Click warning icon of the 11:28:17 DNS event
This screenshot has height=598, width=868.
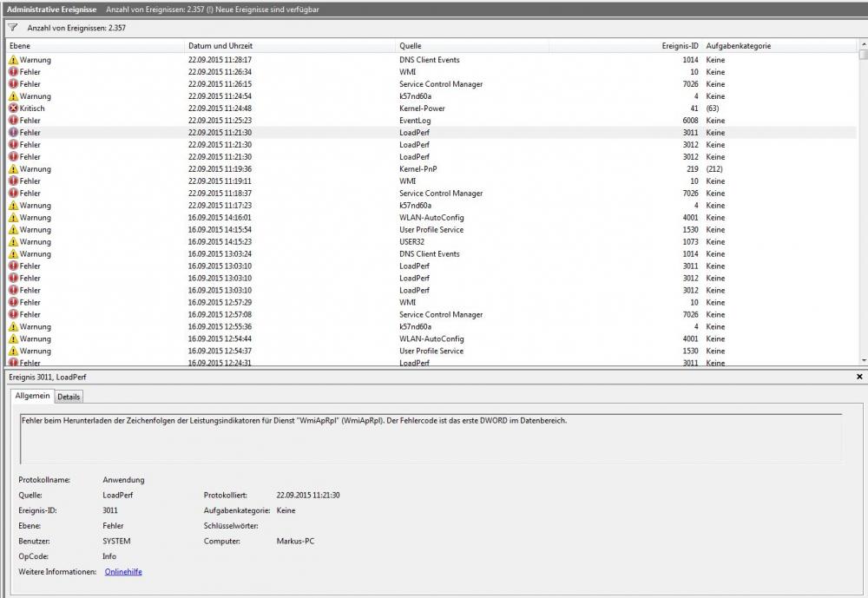13,60
